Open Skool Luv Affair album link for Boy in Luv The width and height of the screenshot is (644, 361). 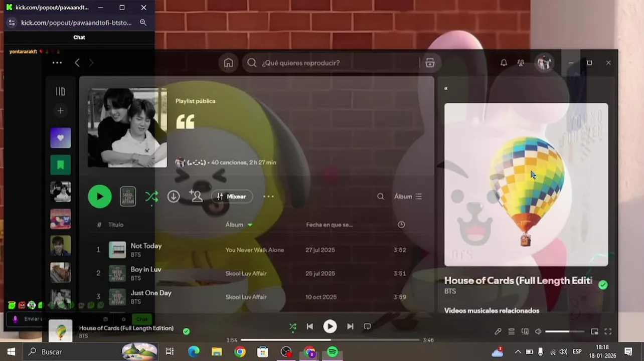(x=246, y=273)
